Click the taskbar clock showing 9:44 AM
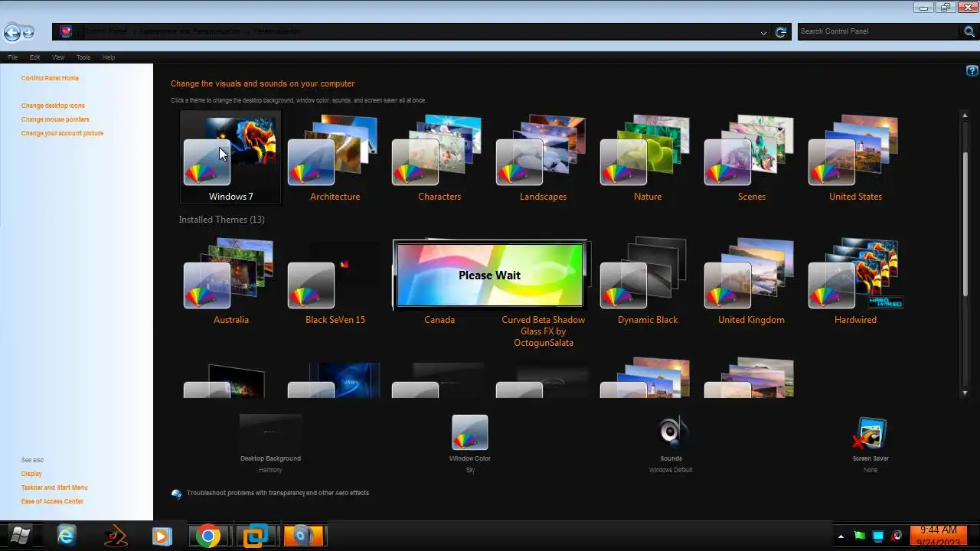The image size is (980, 551). [x=938, y=536]
